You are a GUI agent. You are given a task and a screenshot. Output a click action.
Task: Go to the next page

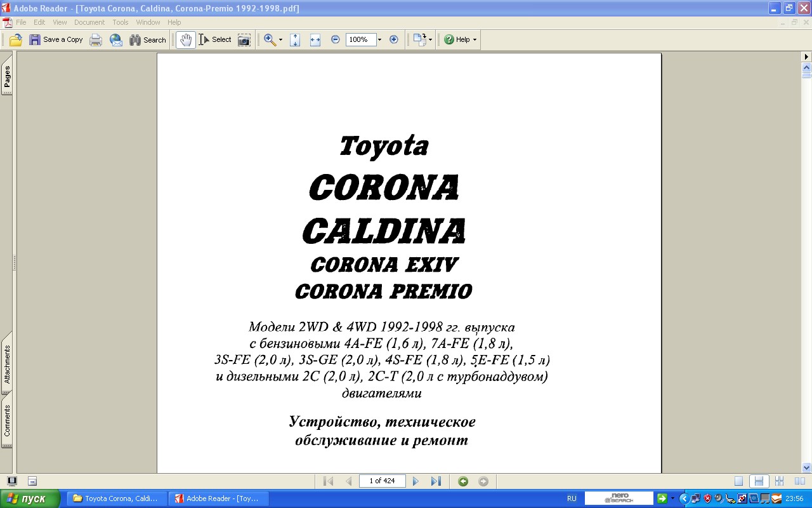click(x=416, y=481)
